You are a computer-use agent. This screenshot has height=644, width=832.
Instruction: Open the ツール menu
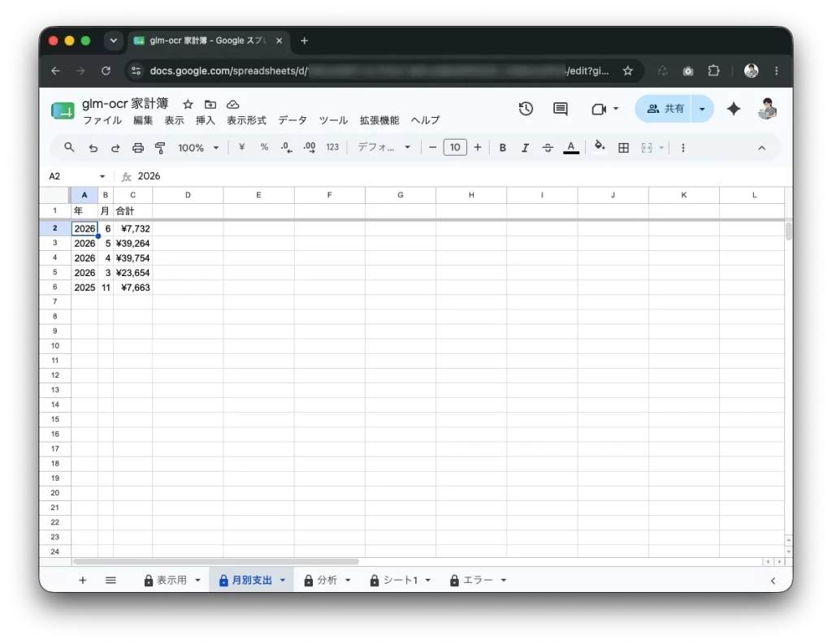tap(333, 120)
